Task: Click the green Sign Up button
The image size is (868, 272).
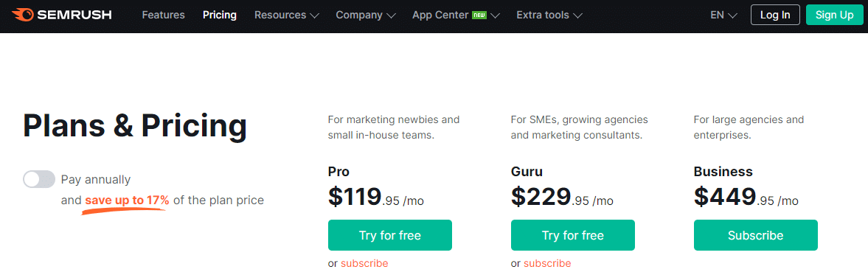Action: click(x=834, y=15)
